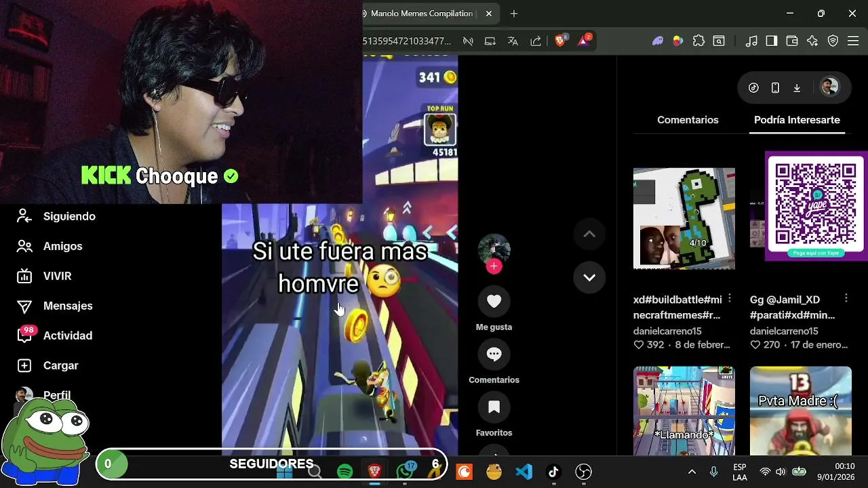Click the microphone icon in system tray
Viewport: 868px width, 488px height.
(x=713, y=472)
